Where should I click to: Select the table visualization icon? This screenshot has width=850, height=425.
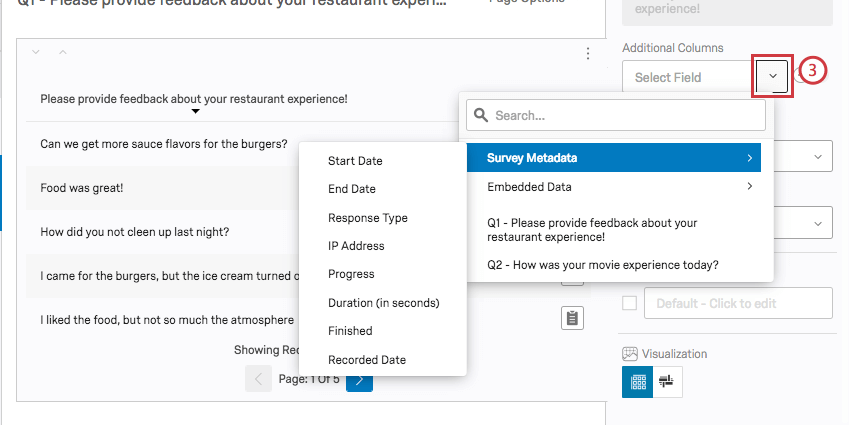636,381
